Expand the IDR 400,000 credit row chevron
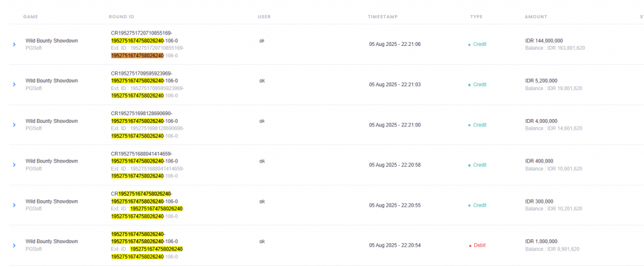The height and width of the screenshot is (267, 644). point(14,164)
